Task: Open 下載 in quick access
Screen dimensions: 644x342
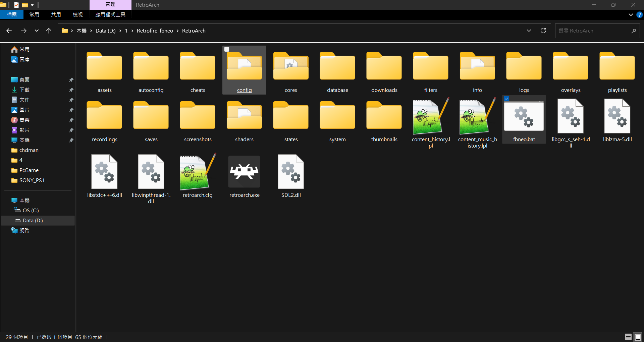Action: click(x=24, y=90)
